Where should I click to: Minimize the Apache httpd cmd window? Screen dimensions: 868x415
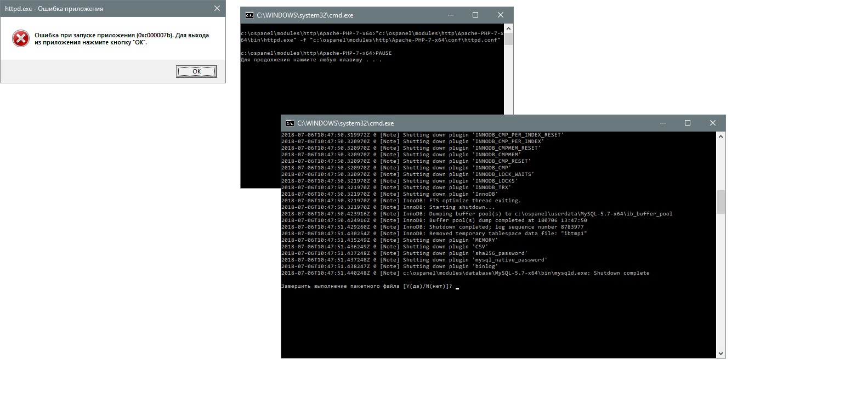click(x=451, y=15)
